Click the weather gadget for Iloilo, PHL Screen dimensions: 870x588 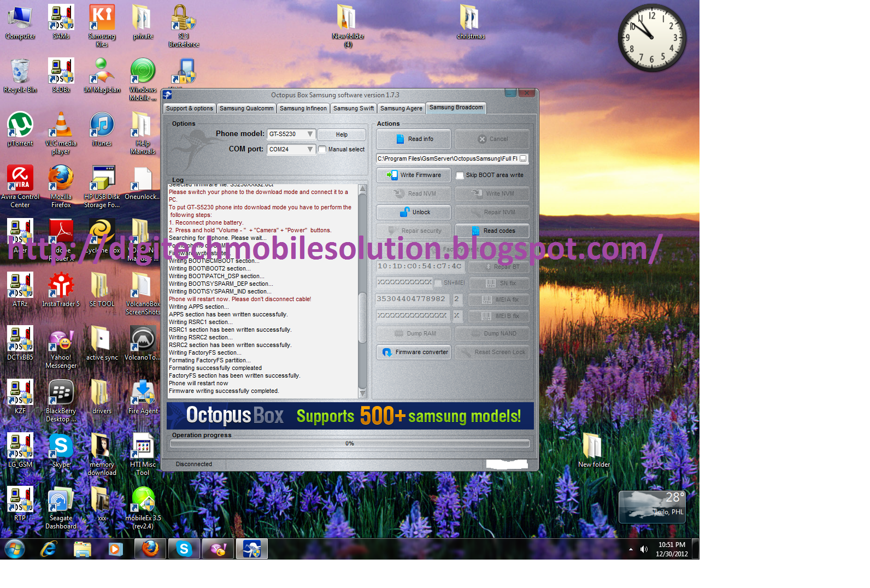point(652,507)
